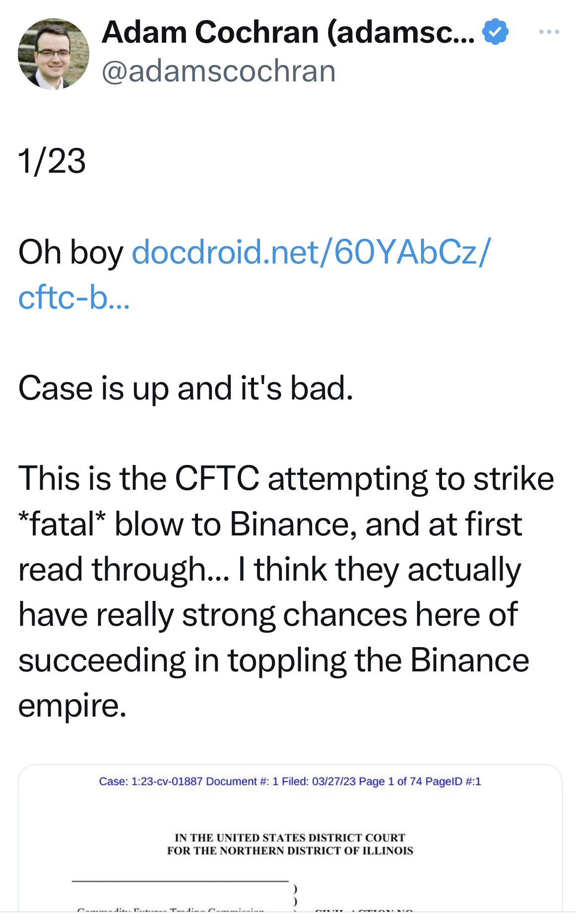Open the @adamscochran handle
This screenshot has height=924, width=576.
click(x=219, y=71)
